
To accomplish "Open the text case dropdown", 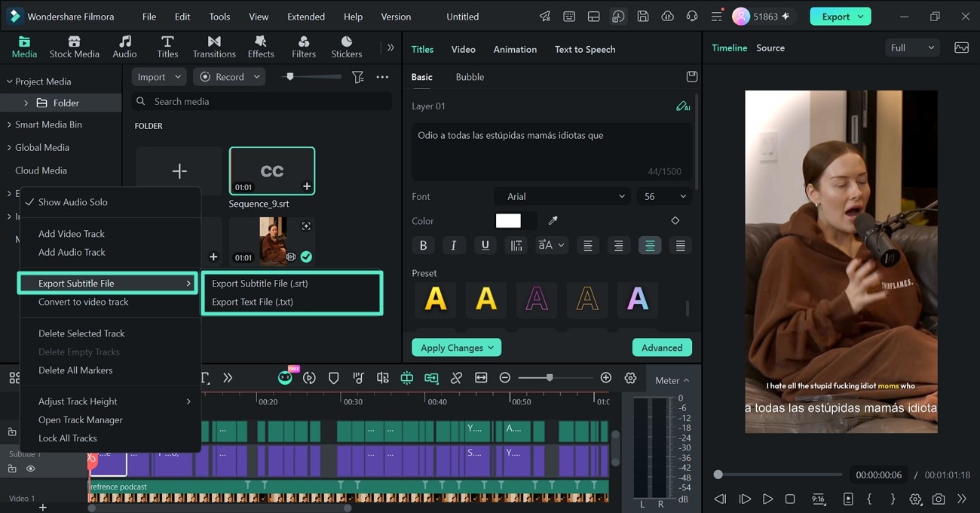I will pyautogui.click(x=550, y=245).
